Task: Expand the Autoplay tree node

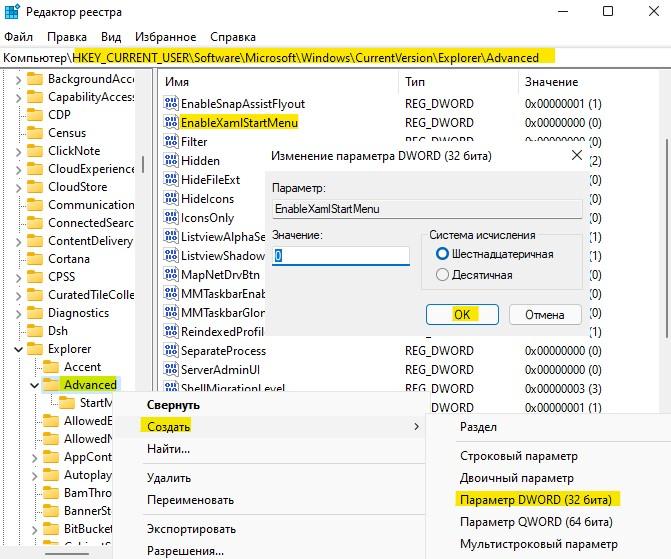Action: pos(34,476)
